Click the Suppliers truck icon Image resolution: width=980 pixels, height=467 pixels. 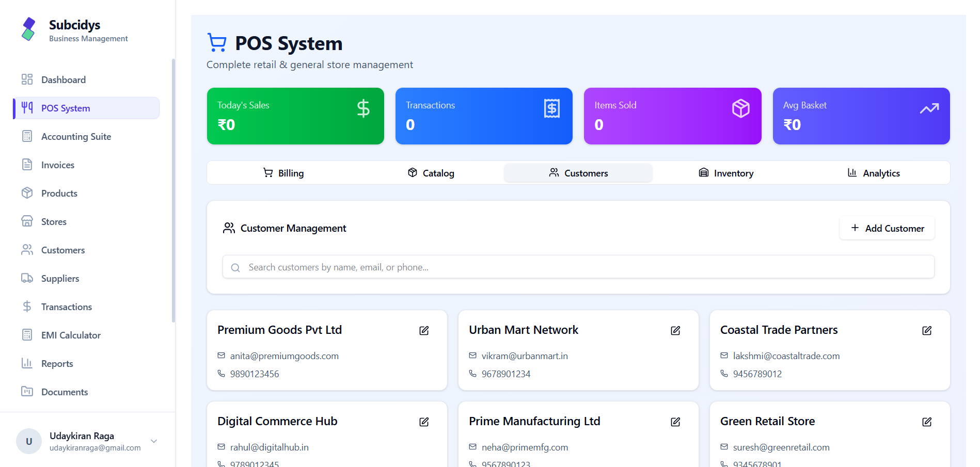click(27, 278)
